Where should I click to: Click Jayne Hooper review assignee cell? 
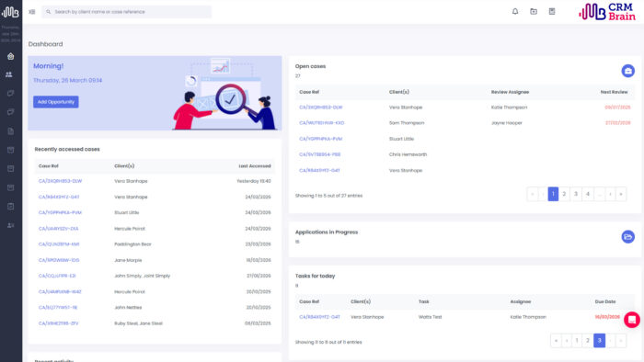[x=506, y=123]
